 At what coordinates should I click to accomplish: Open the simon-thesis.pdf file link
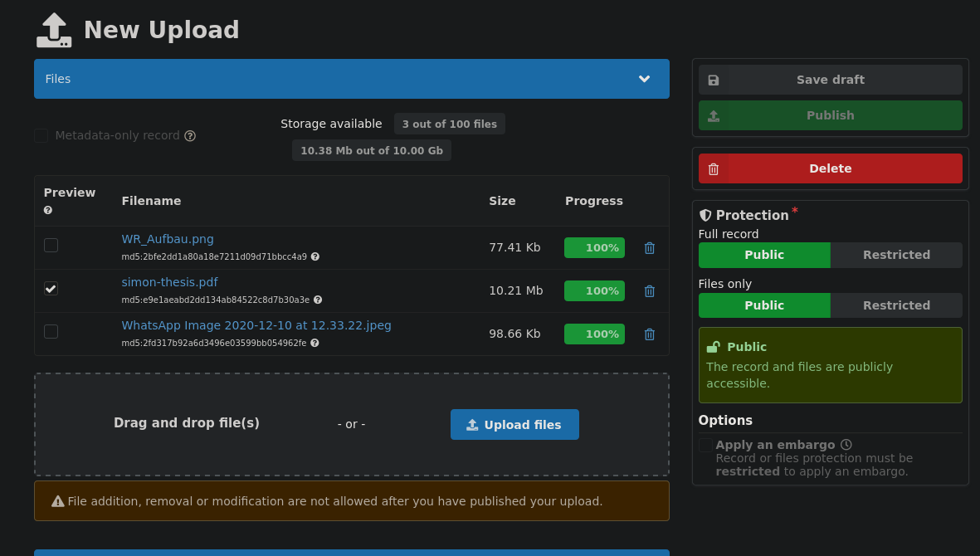pyautogui.click(x=169, y=281)
